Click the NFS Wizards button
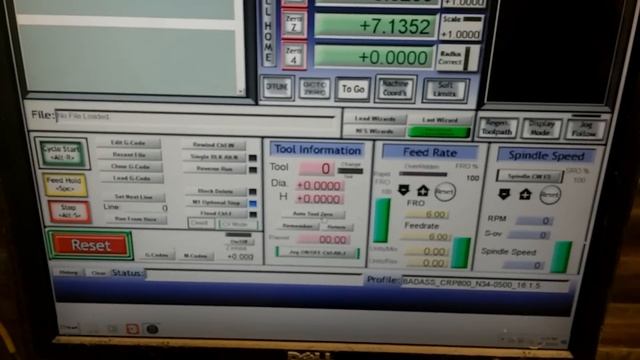This screenshot has height=360, width=640. click(374, 131)
